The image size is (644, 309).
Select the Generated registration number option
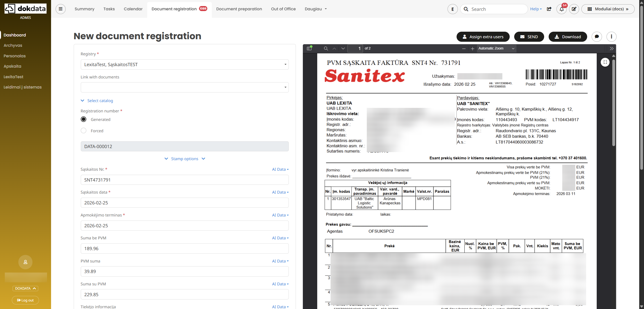tap(84, 119)
